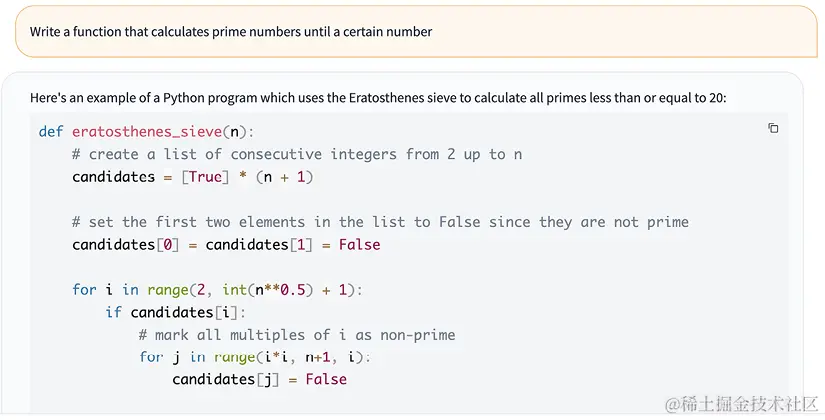The image size is (825, 420).
Task: Click comment about first two elements
Action: point(380,222)
